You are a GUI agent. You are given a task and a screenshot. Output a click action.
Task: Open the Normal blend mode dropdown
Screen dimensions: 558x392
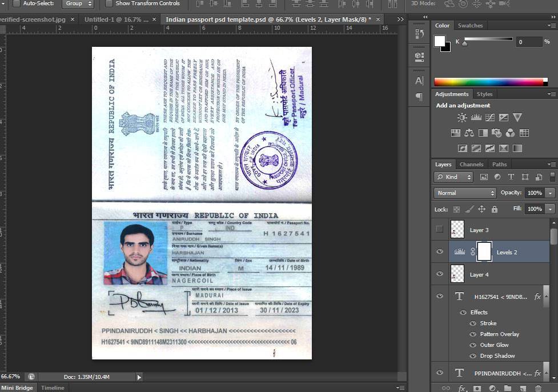pyautogui.click(x=465, y=193)
